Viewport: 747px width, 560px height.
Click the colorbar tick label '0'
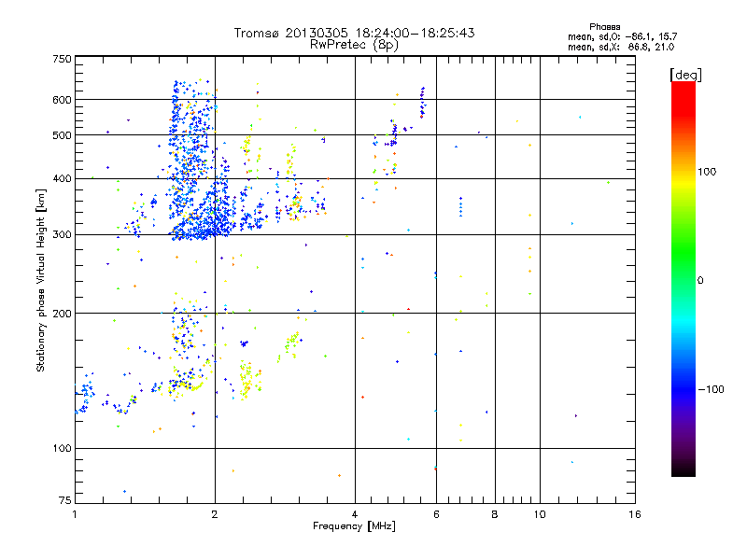(x=700, y=281)
